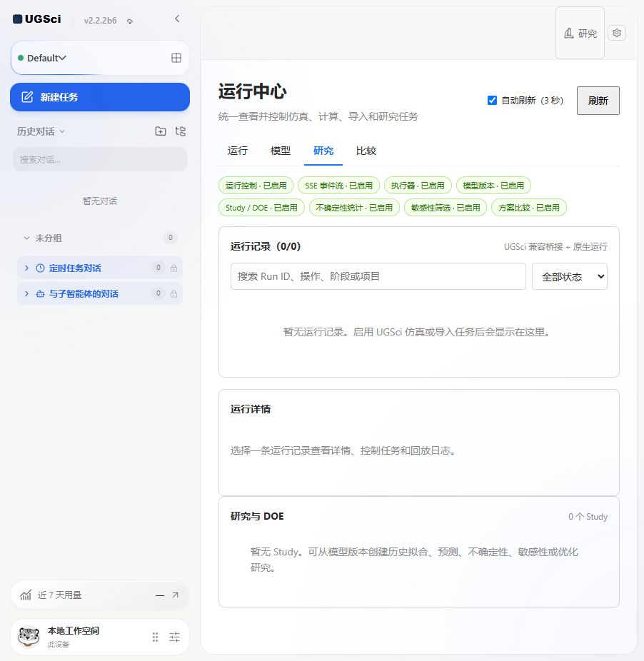Switch to the 比较 tab

coord(366,151)
